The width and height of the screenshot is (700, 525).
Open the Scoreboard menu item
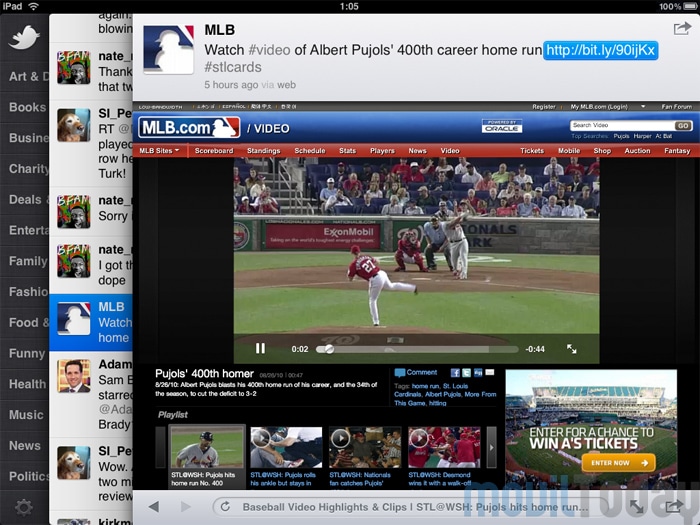coord(213,151)
